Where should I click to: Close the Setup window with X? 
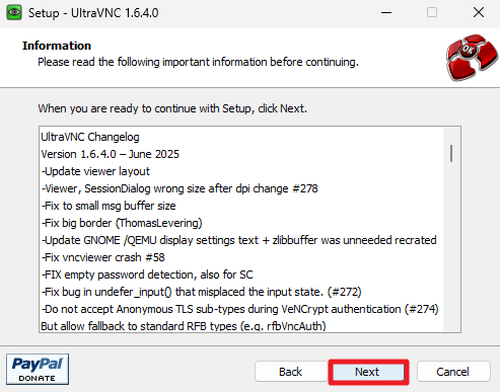[479, 13]
